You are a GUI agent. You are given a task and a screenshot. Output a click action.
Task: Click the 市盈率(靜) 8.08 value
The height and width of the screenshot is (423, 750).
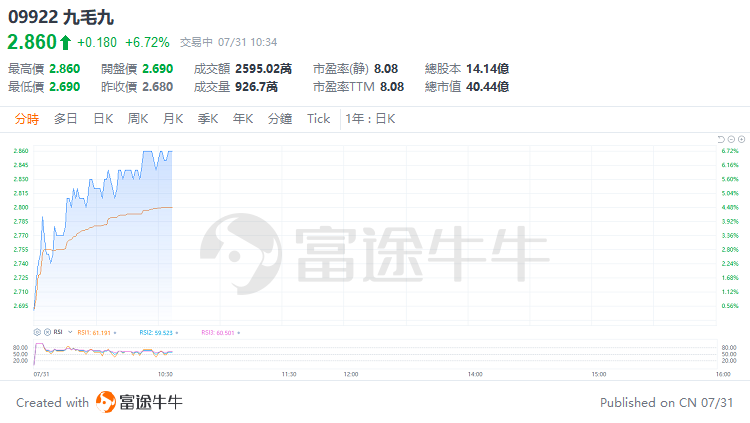pyautogui.click(x=386, y=69)
